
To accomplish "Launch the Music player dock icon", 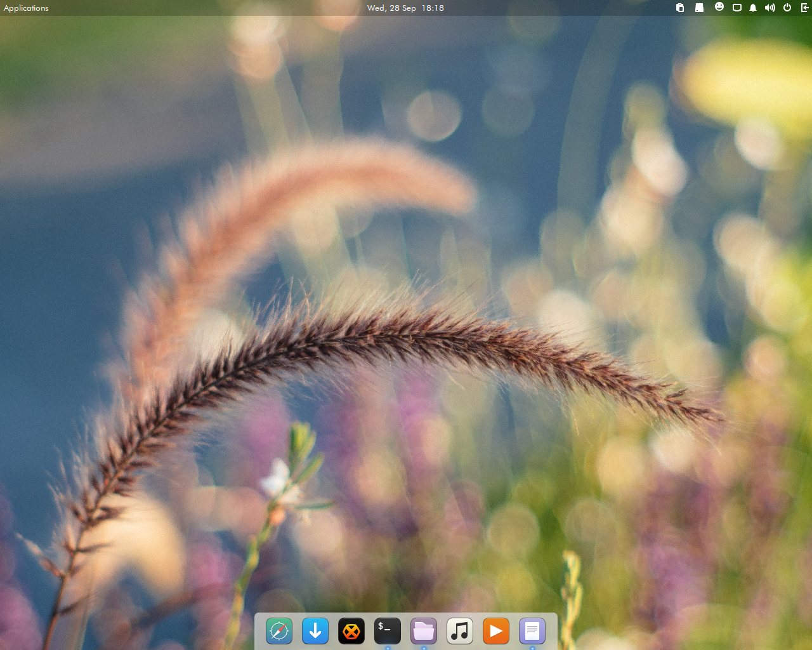I will tap(460, 631).
